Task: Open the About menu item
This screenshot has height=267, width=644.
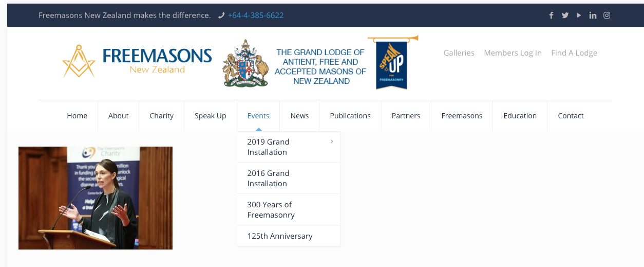Action: tap(118, 116)
